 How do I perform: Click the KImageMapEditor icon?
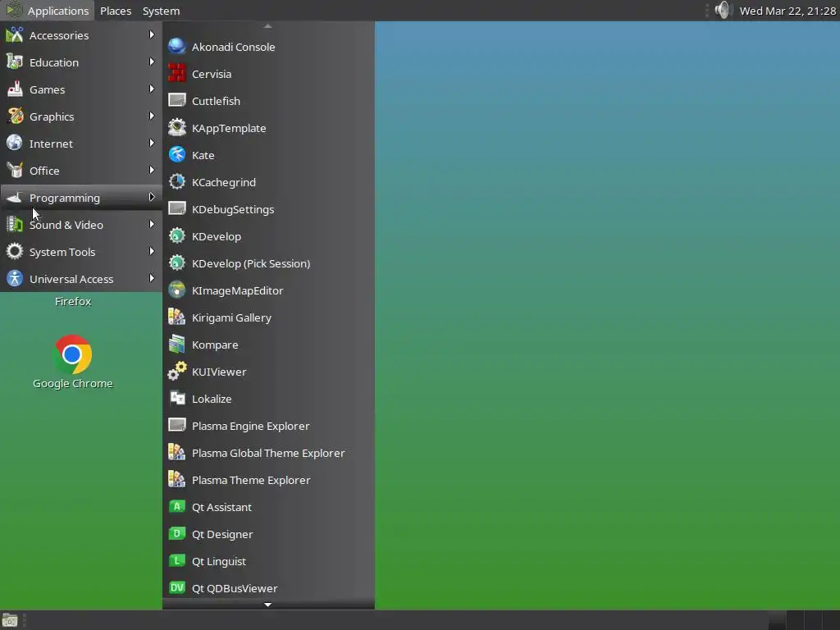point(177,290)
